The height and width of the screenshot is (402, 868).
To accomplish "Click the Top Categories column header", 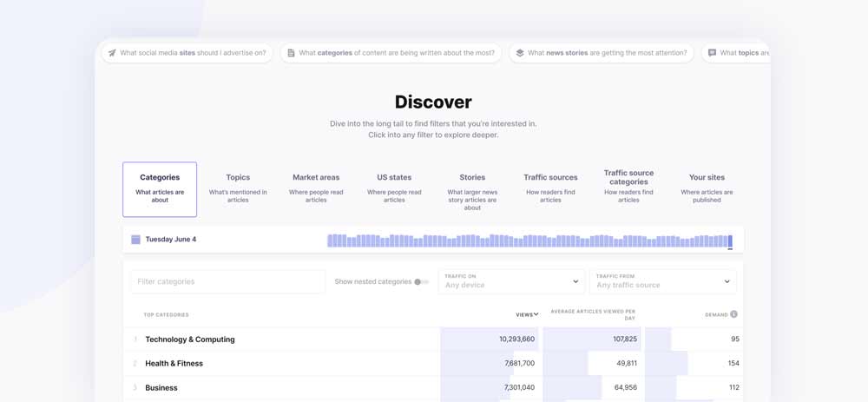I will (x=166, y=314).
